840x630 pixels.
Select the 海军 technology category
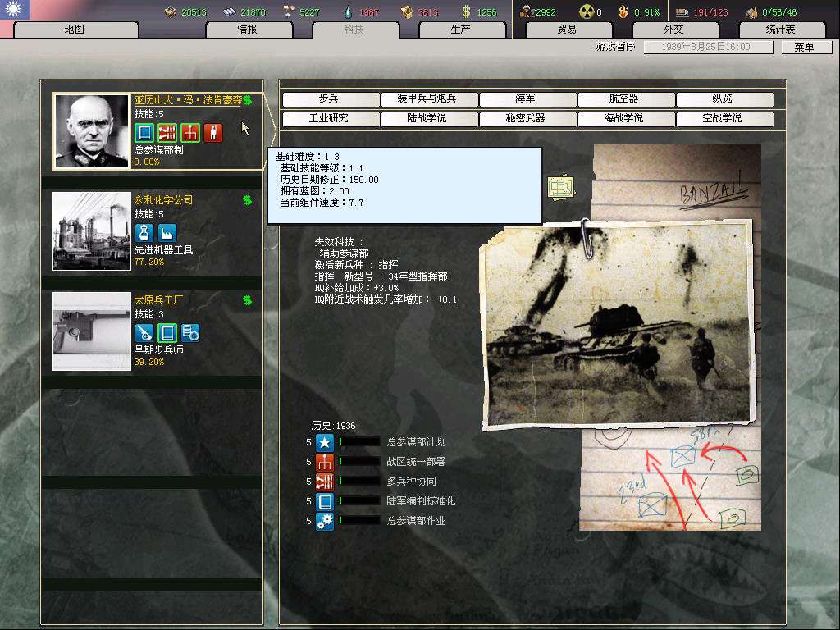pyautogui.click(x=525, y=99)
